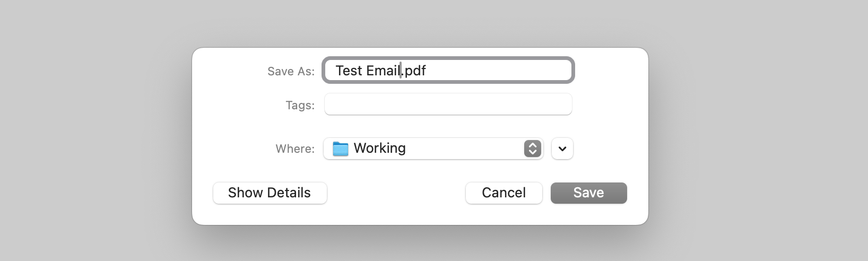
Task: Click the up-down arrows on the Where popup
Action: [x=533, y=149]
